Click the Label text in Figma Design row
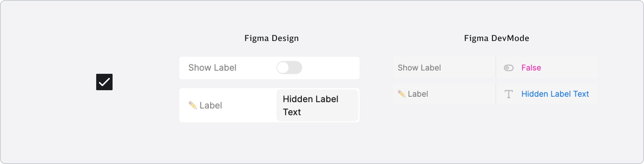This screenshot has height=164, width=644. click(x=211, y=106)
